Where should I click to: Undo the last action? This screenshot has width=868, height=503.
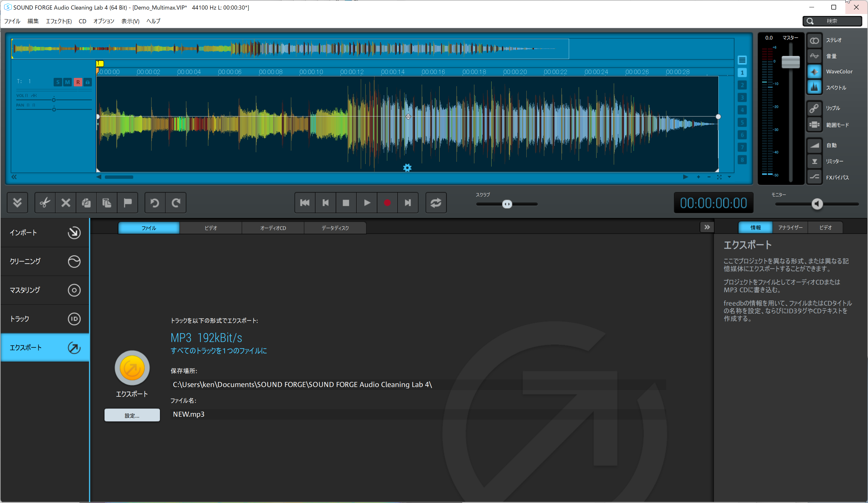[x=155, y=203]
